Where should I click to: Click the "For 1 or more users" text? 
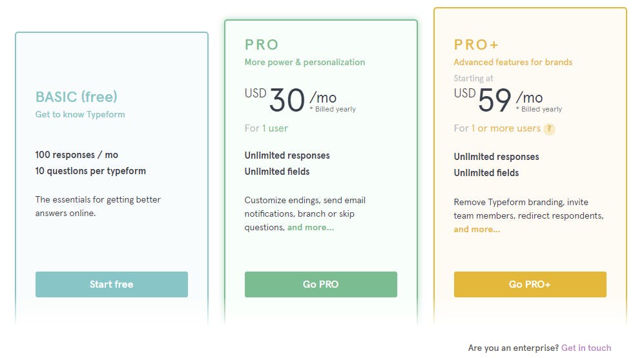pos(497,128)
